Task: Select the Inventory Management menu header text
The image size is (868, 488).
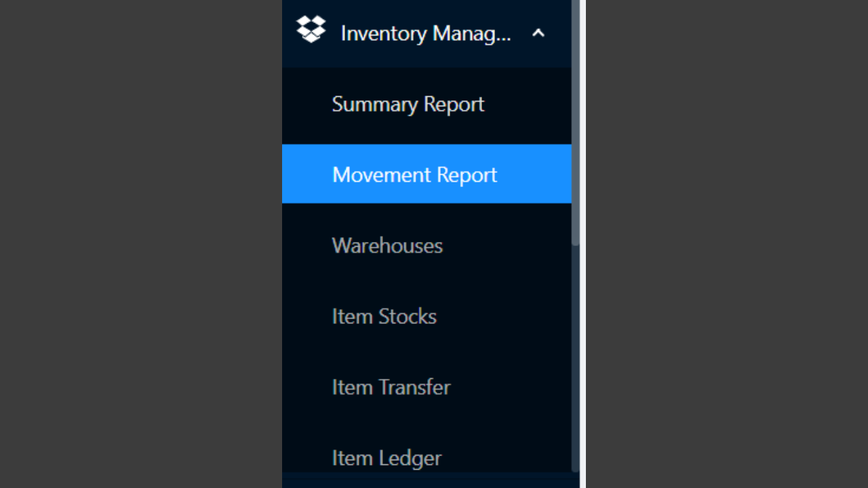Action: tap(426, 33)
